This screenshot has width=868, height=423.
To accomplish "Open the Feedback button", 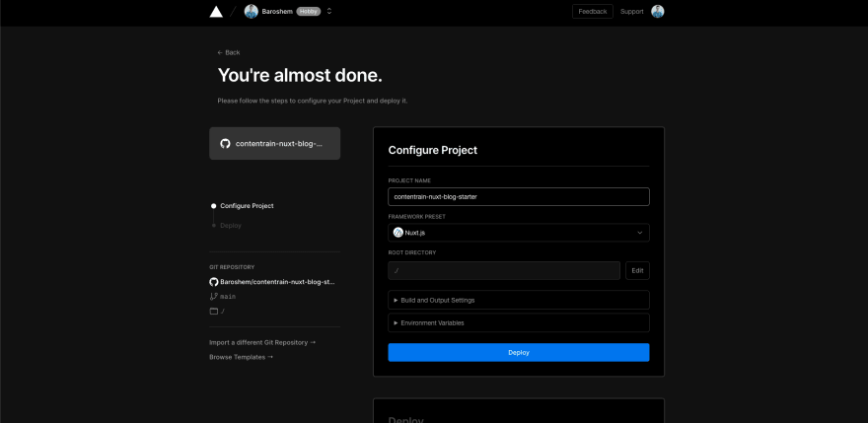I will (593, 12).
